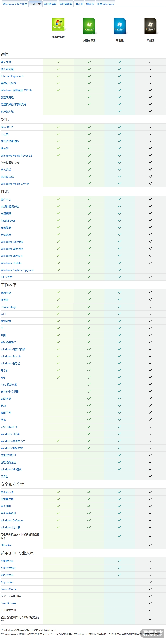Go to the 旗舰版 tab
166x644 pixels.
pos(90,4)
